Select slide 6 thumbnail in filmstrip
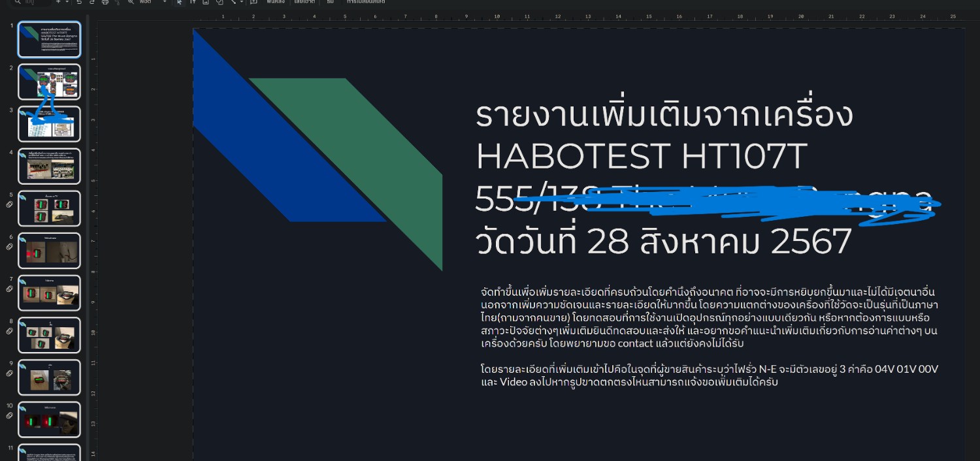980x461 pixels. 50,250
